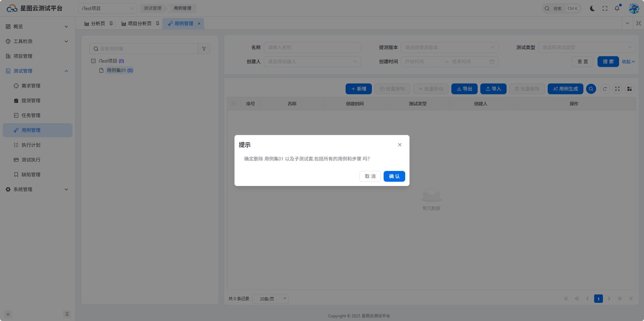Viewport: 644px width, 321px height.
Task: Cancel deletion with 取消 button
Action: [x=370, y=176]
